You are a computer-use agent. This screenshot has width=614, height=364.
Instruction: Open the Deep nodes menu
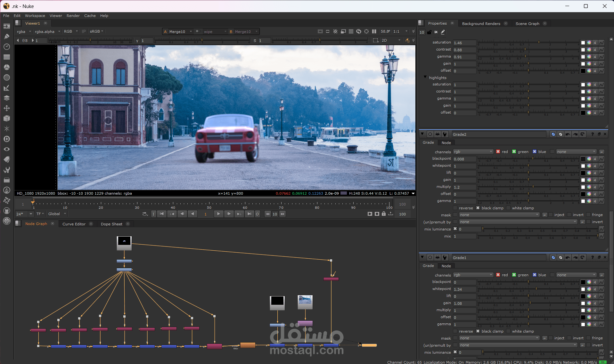6,139
